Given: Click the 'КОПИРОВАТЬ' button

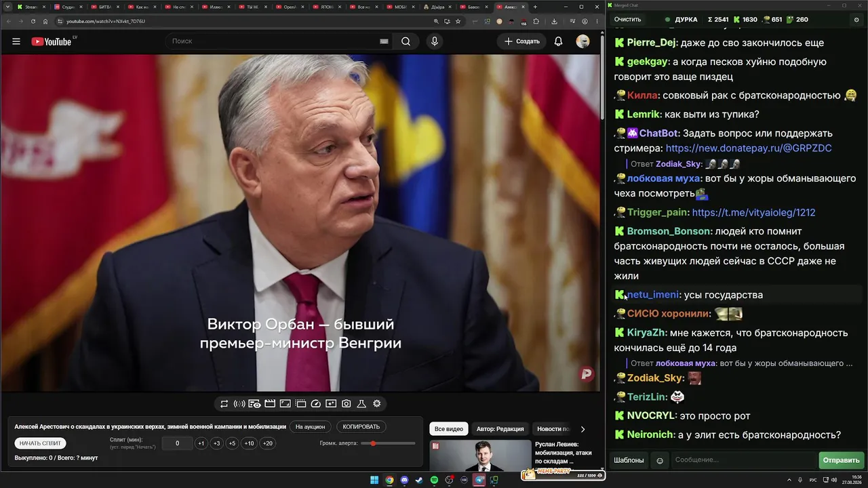Looking at the screenshot, I should [x=361, y=427].
